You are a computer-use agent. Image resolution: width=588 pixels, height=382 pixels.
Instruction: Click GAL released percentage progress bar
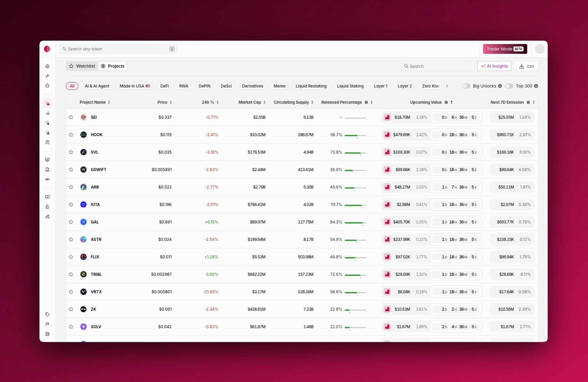click(x=355, y=223)
